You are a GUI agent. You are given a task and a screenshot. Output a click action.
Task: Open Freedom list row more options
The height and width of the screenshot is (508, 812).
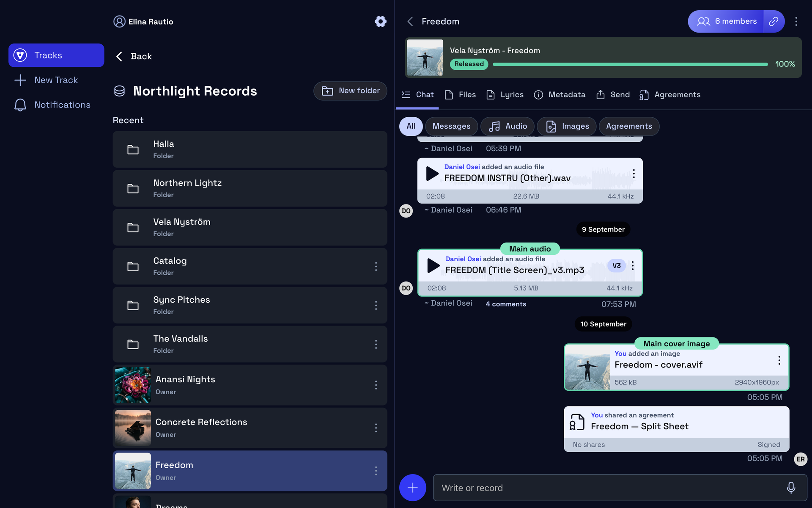(376, 471)
